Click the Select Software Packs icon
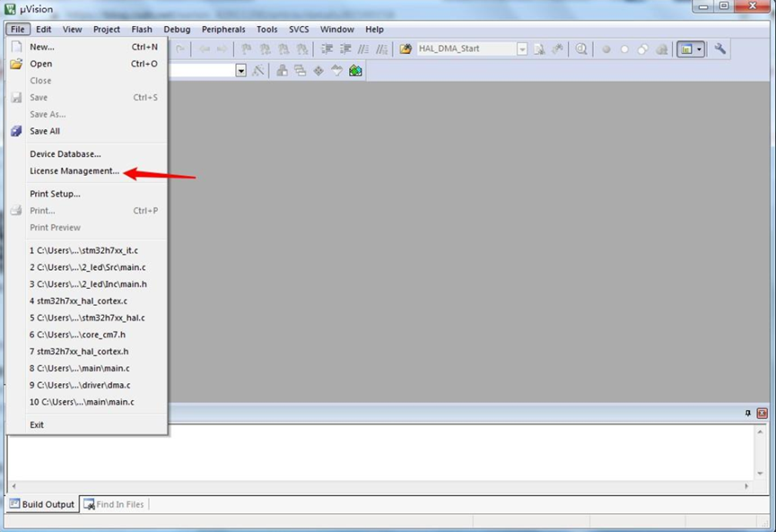The width and height of the screenshot is (776, 532). [x=336, y=70]
